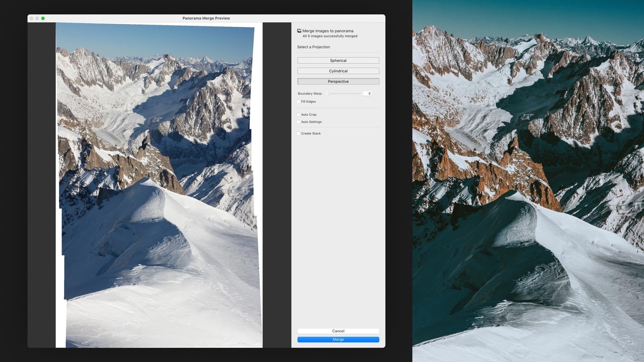This screenshot has height=362, width=644.
Task: Click the Boundary Warp value field
Action: pyautogui.click(x=367, y=93)
